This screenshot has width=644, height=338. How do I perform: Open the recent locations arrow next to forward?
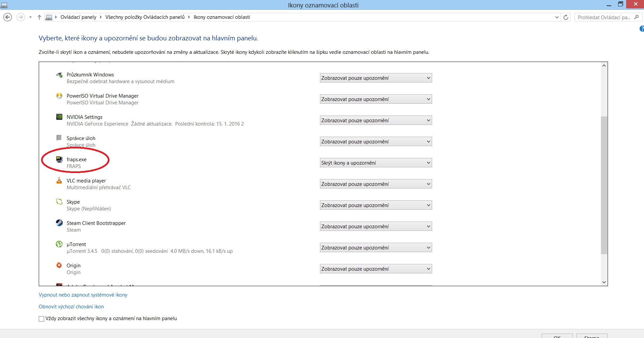30,17
